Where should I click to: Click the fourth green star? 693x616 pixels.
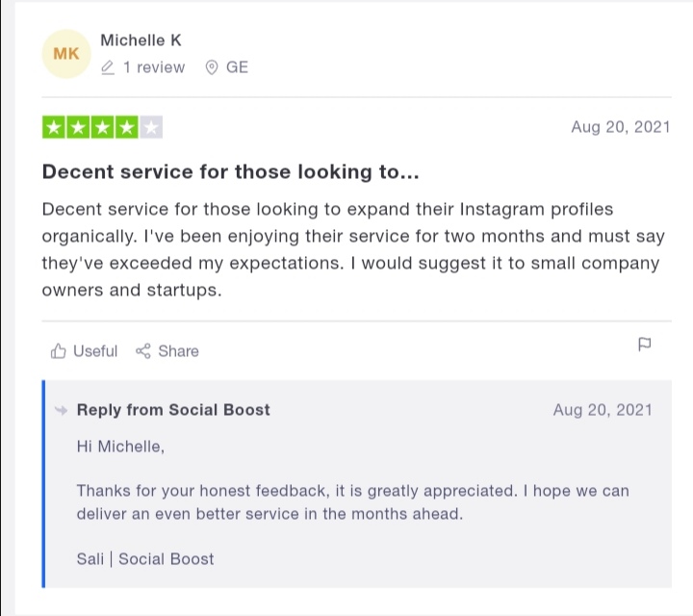[x=127, y=127]
